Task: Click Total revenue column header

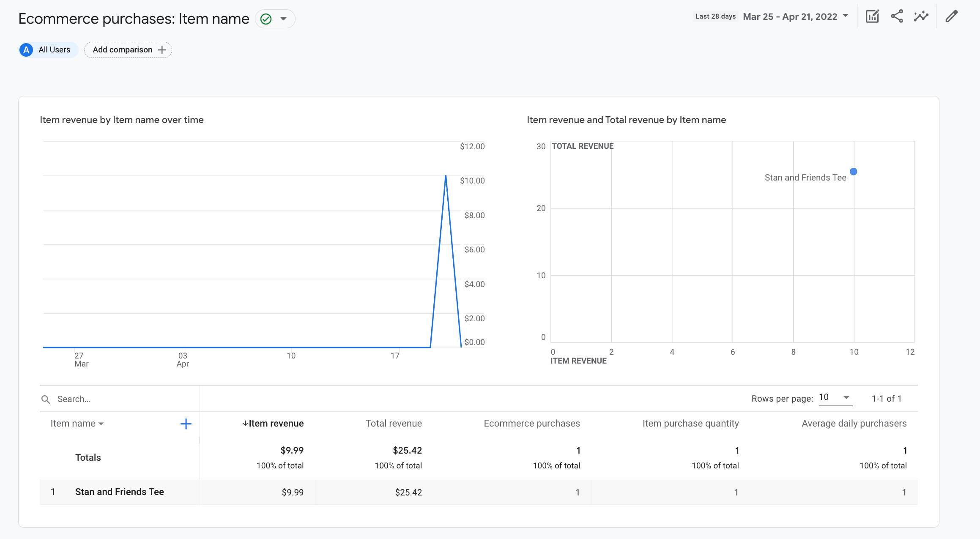Action: (394, 423)
